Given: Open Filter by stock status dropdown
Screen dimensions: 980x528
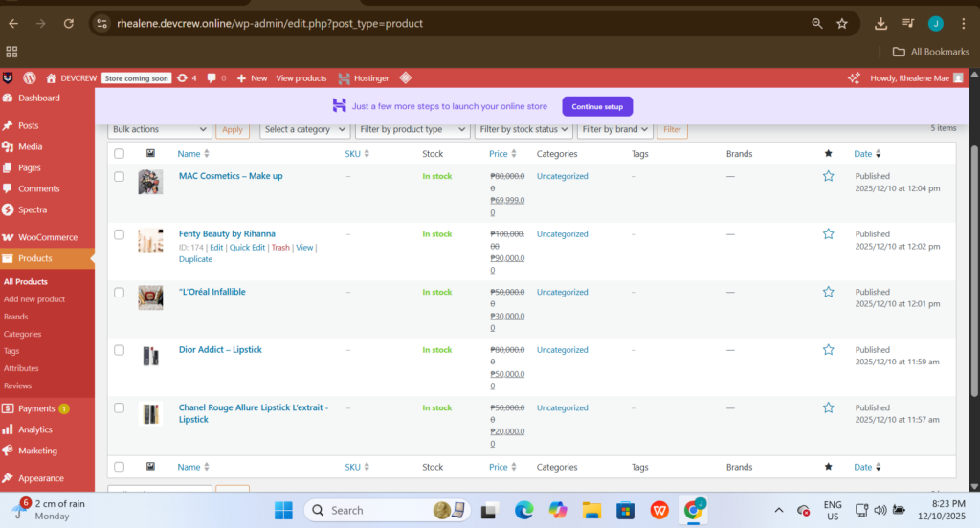Looking at the screenshot, I should pyautogui.click(x=523, y=129).
